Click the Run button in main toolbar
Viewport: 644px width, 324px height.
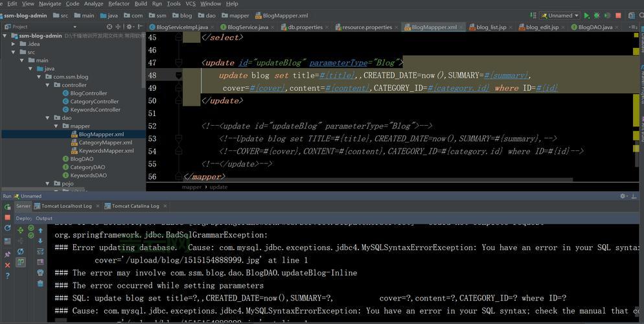click(586, 16)
